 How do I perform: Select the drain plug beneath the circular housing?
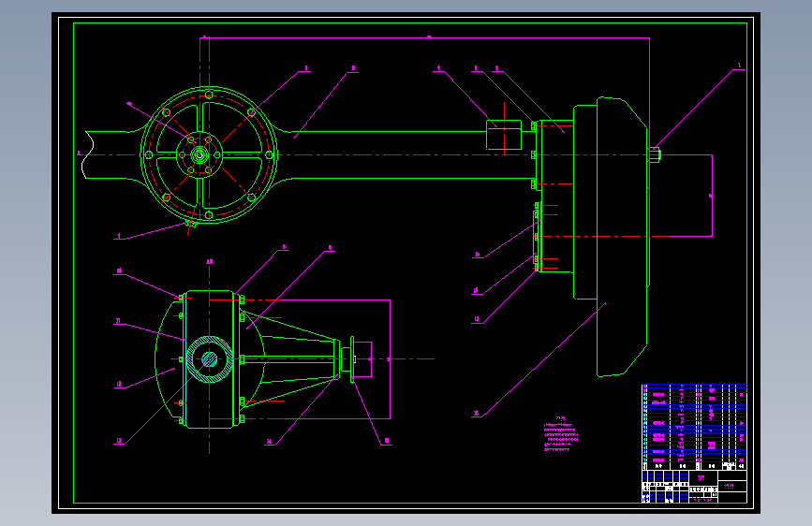191,224
